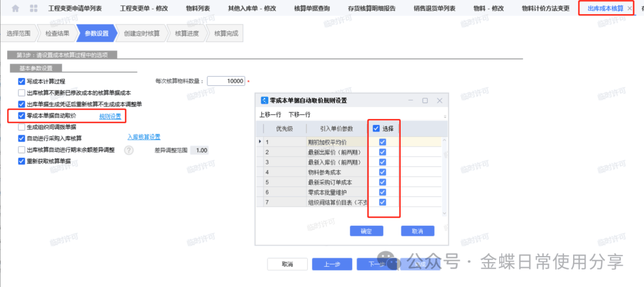This screenshot has height=287, width=644.
Task: Close the 出库成本核算 tab
Action: 630,8
